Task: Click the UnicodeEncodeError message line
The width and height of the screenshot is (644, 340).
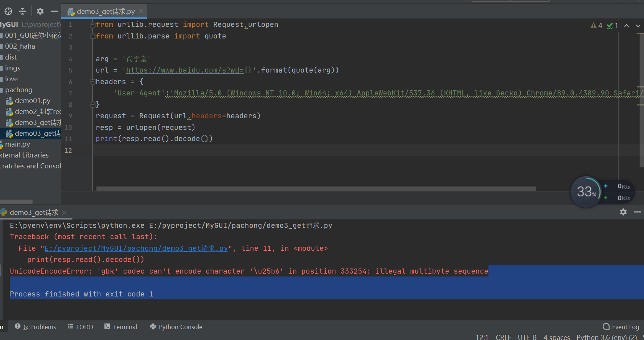Action: tap(249, 271)
